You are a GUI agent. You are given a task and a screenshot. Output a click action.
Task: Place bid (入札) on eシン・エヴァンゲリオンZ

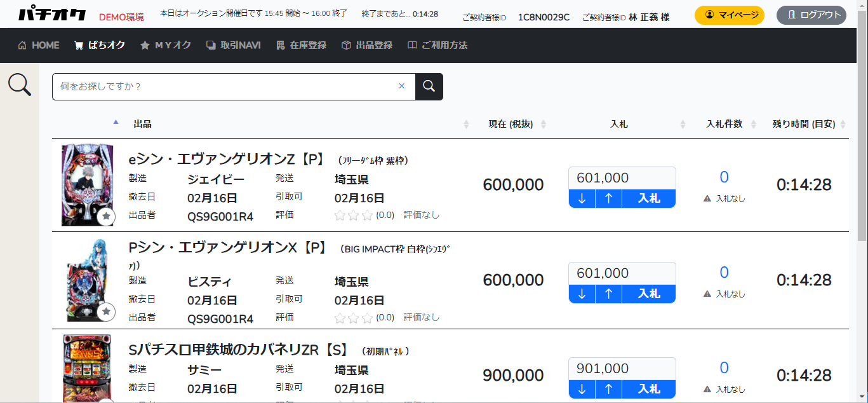[x=649, y=198]
